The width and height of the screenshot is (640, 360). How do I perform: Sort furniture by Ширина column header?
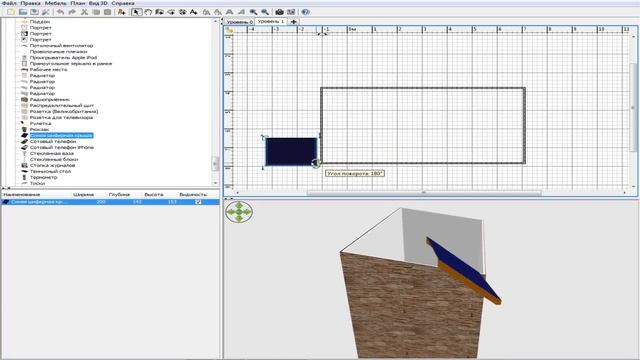pos(84,195)
